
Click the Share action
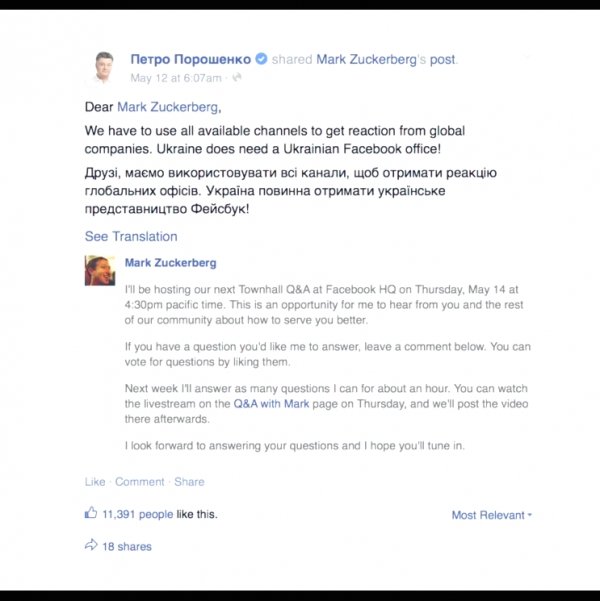click(189, 482)
